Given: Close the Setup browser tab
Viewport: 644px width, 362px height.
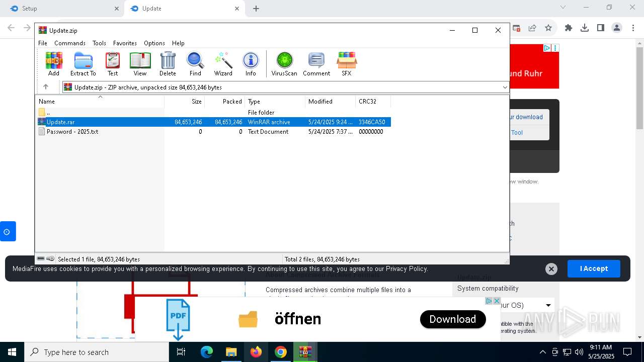Looking at the screenshot, I should pos(117,9).
